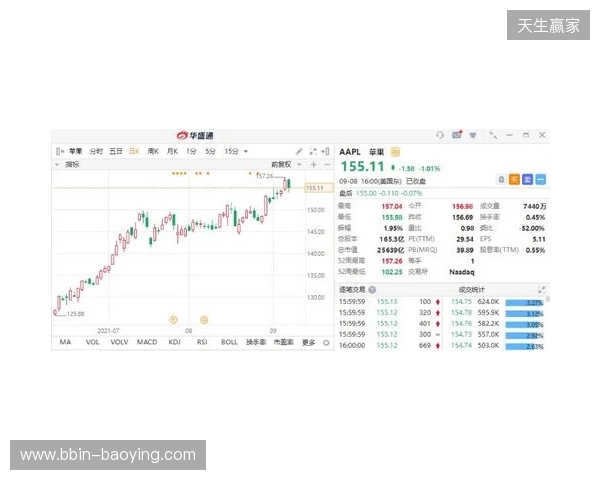Open the layout dropdown left of 苹果

pos(59,151)
